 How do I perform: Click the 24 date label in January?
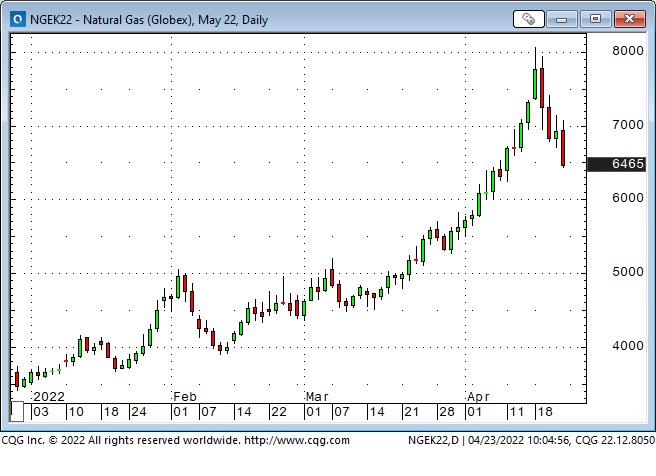[x=138, y=412]
